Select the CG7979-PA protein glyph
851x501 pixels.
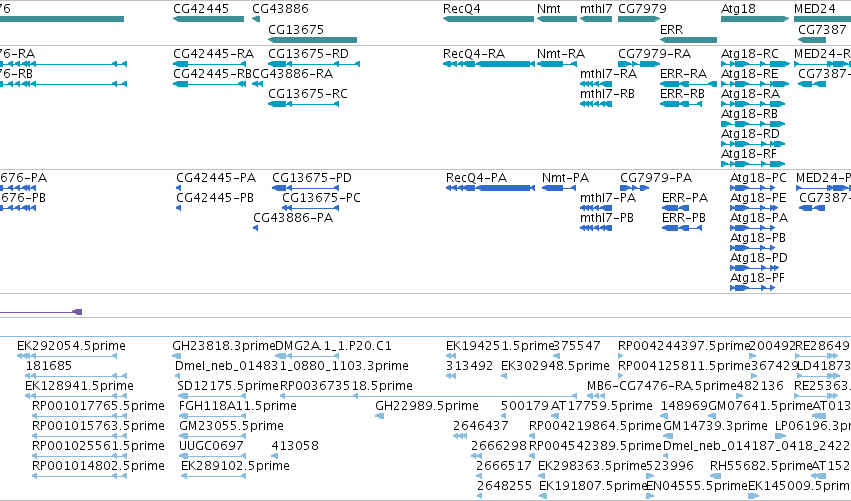tap(634, 188)
